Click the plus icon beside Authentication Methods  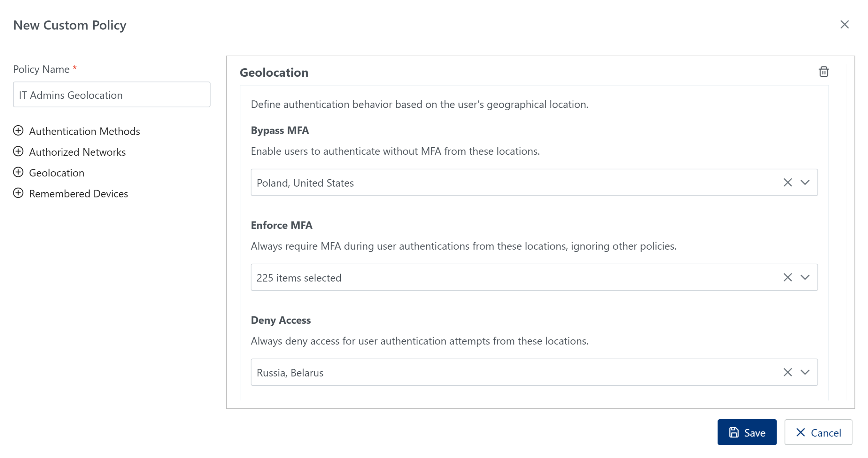[18, 131]
